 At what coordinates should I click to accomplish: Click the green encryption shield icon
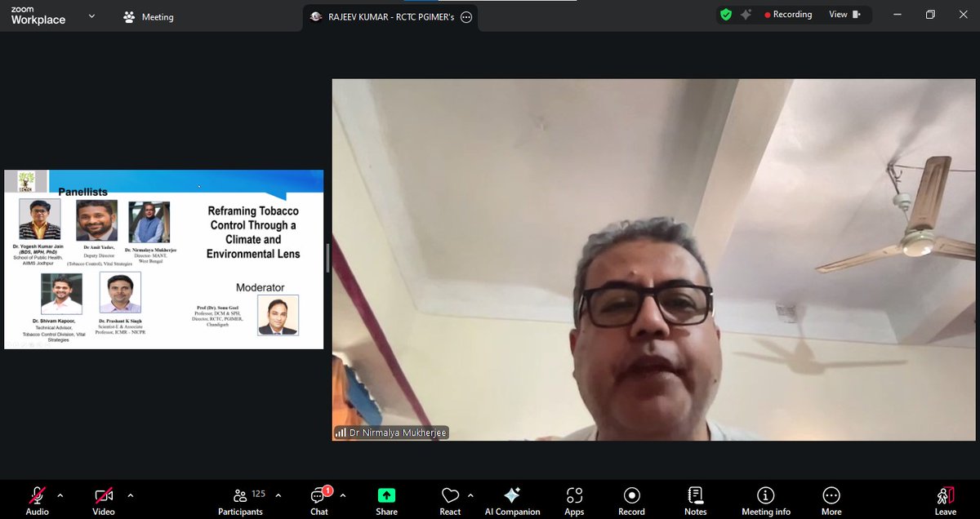[725, 15]
